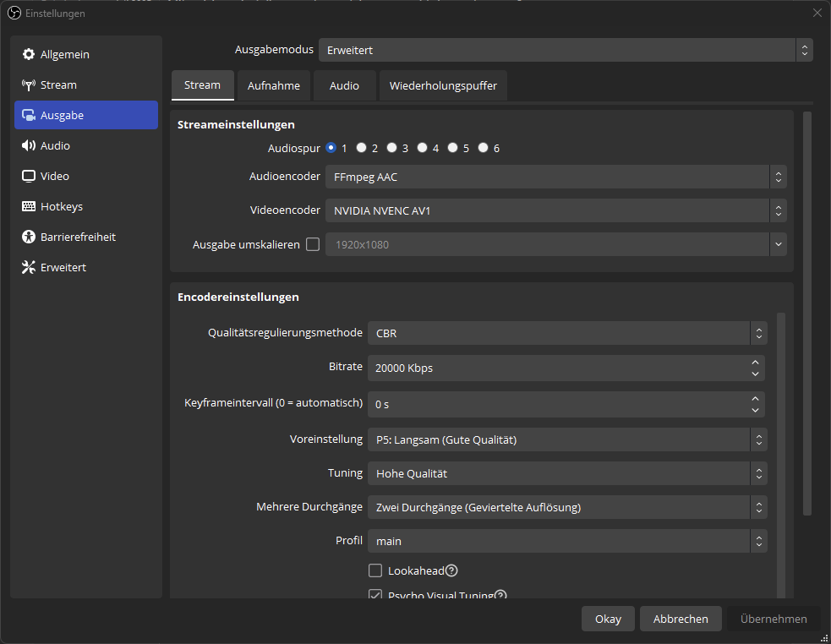The width and height of the screenshot is (831, 644).
Task: Open the Erweitert settings category
Action: click(86, 267)
